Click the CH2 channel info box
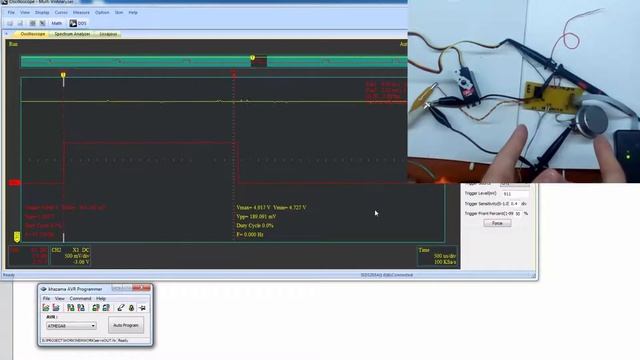The height and width of the screenshot is (360, 640). (x=70, y=256)
